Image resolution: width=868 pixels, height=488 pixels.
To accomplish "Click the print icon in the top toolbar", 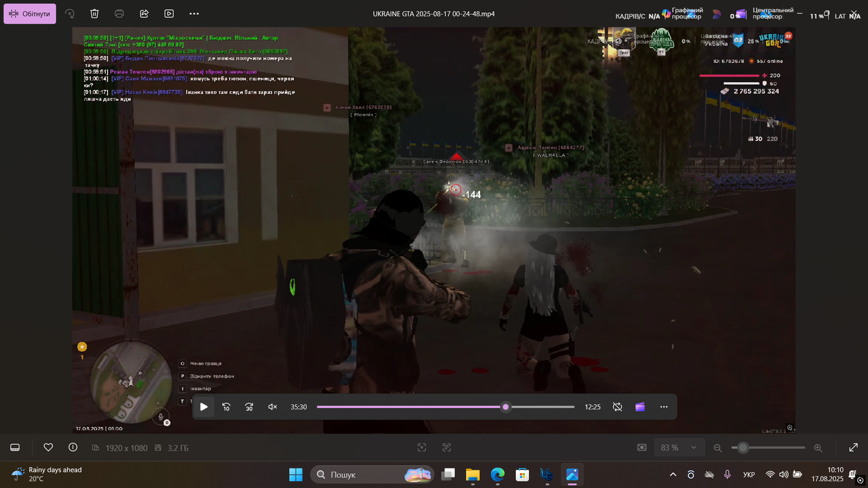I will (119, 14).
